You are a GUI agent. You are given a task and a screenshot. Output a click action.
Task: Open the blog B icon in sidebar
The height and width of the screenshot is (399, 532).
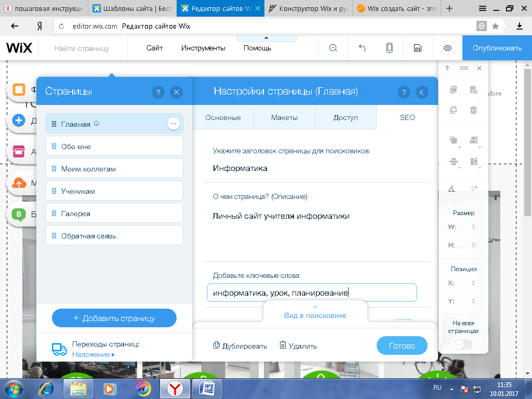tap(19, 214)
